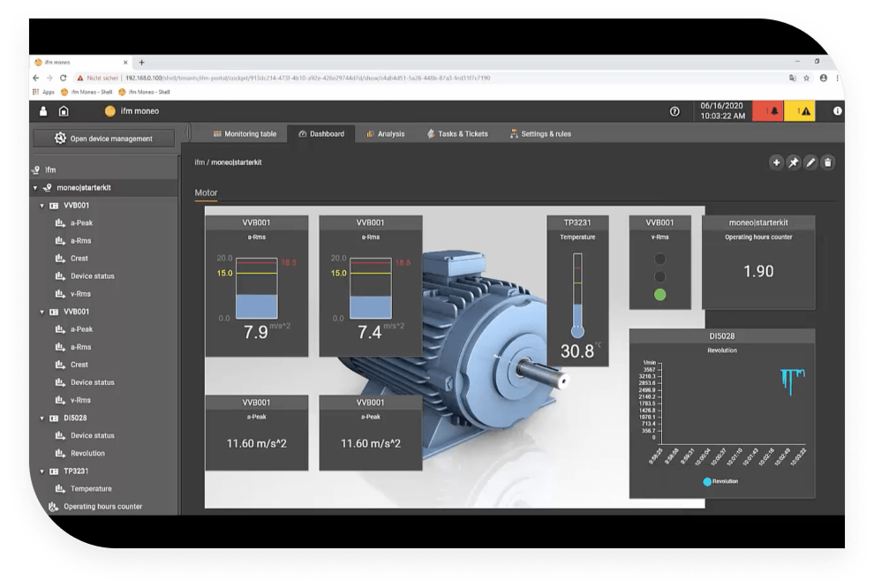Open the yellow warning notifications
Screen dimensions: 874x588
pyautogui.click(x=800, y=111)
